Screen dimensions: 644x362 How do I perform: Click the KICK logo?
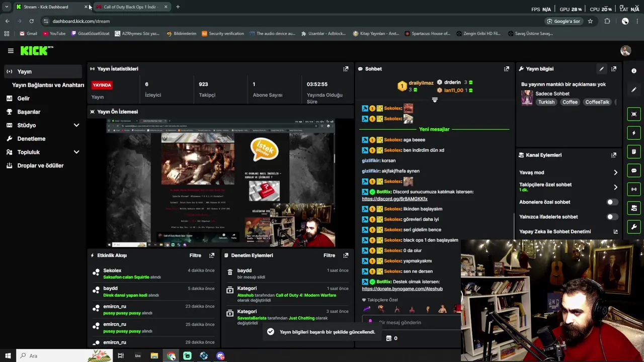pyautogui.click(x=36, y=51)
